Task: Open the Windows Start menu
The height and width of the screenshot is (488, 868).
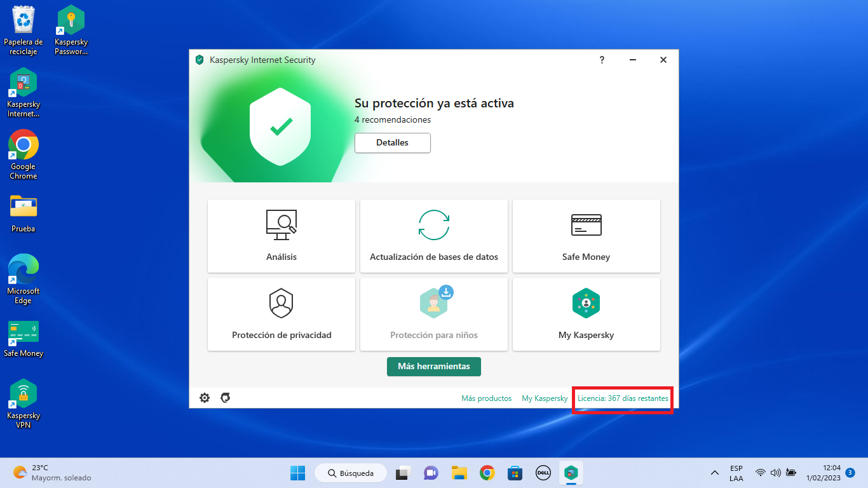Action: 297,473
